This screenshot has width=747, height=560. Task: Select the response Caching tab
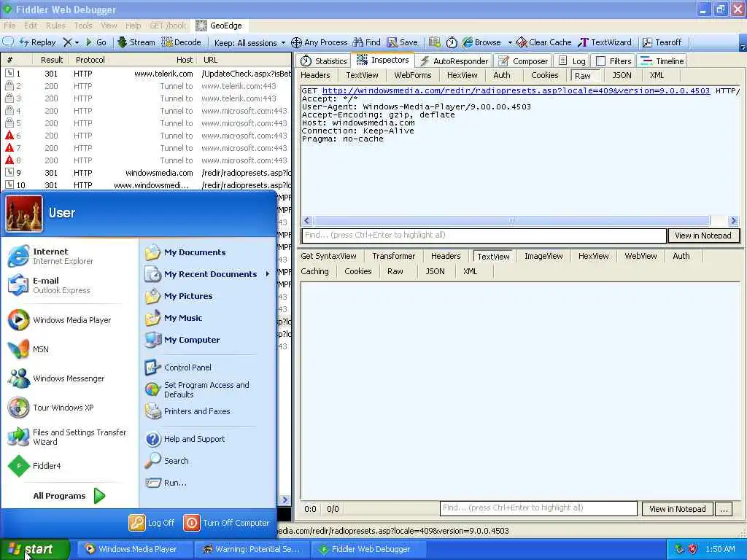[x=315, y=271]
